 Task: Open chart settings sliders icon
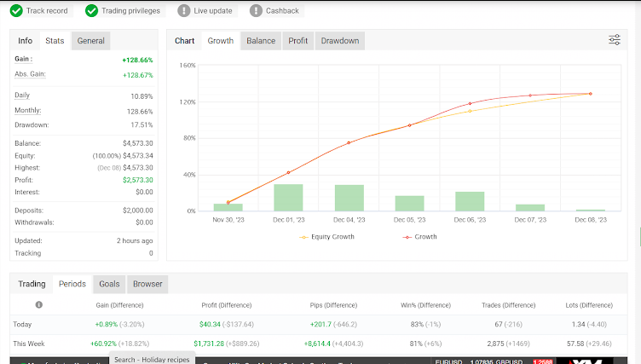point(615,40)
